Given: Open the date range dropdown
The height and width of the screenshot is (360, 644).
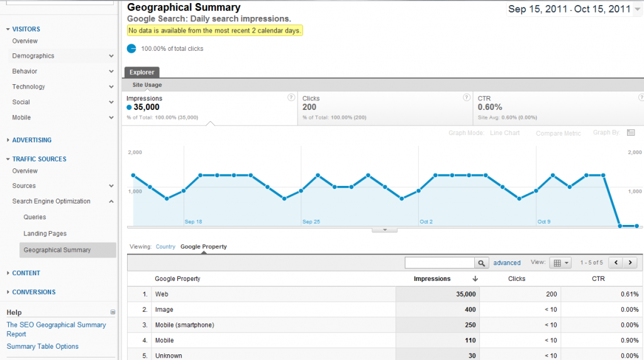Looking at the screenshot, I should 638,9.
